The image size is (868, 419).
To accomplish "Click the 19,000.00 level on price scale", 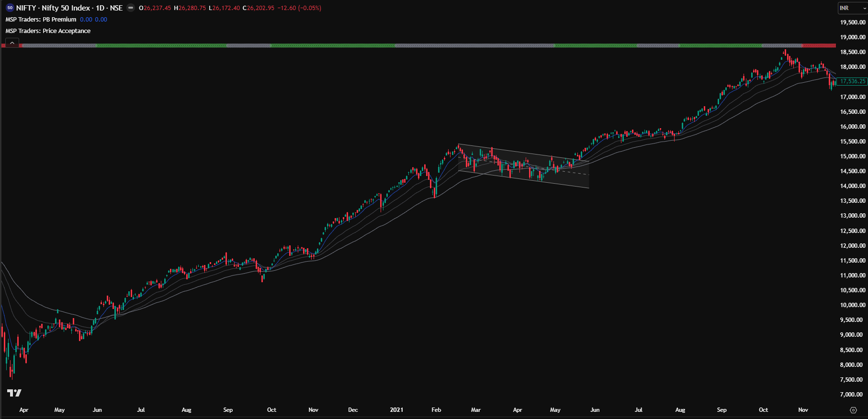I will tap(852, 37).
